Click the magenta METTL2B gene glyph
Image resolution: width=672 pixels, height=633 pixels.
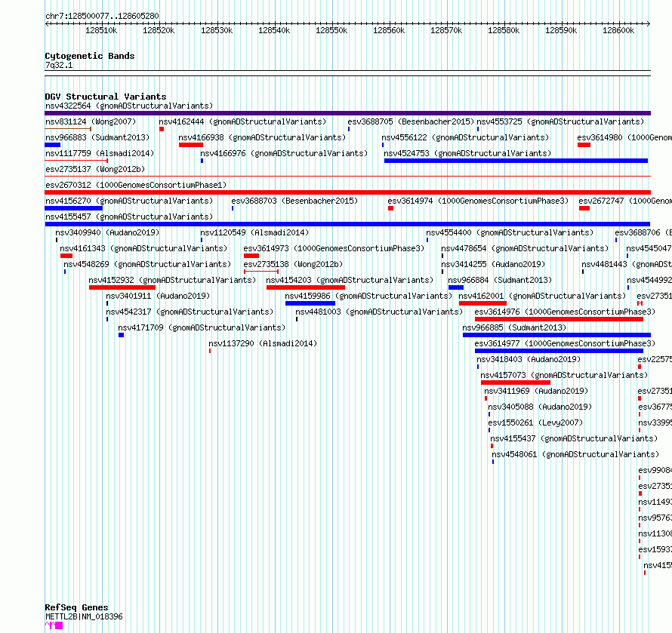pos(54,625)
